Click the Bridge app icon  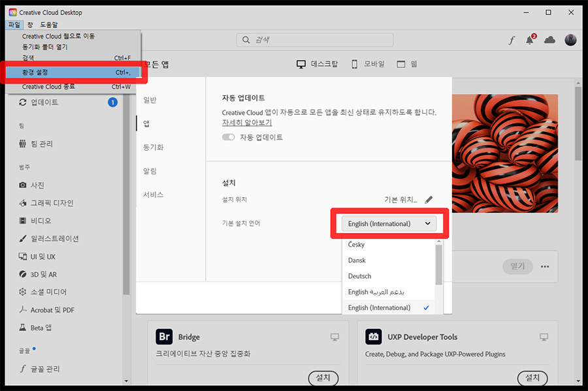point(164,337)
